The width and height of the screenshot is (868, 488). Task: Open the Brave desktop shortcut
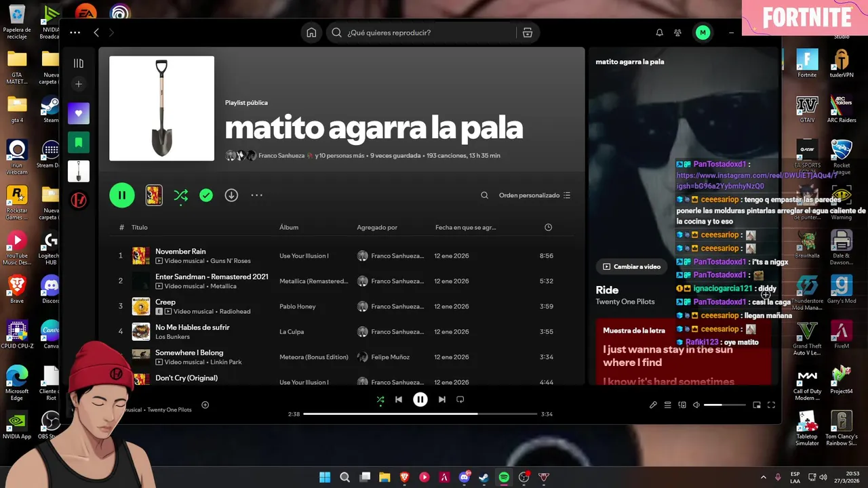point(17,289)
